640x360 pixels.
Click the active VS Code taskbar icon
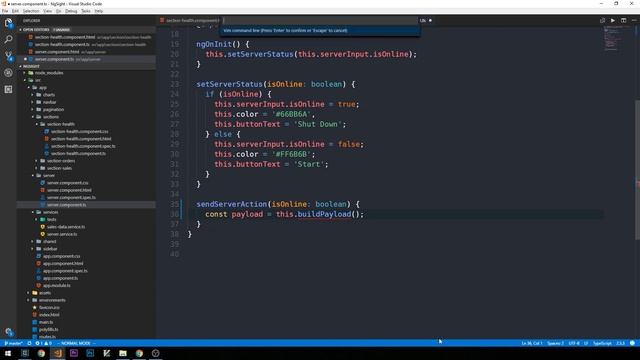click(x=58, y=353)
